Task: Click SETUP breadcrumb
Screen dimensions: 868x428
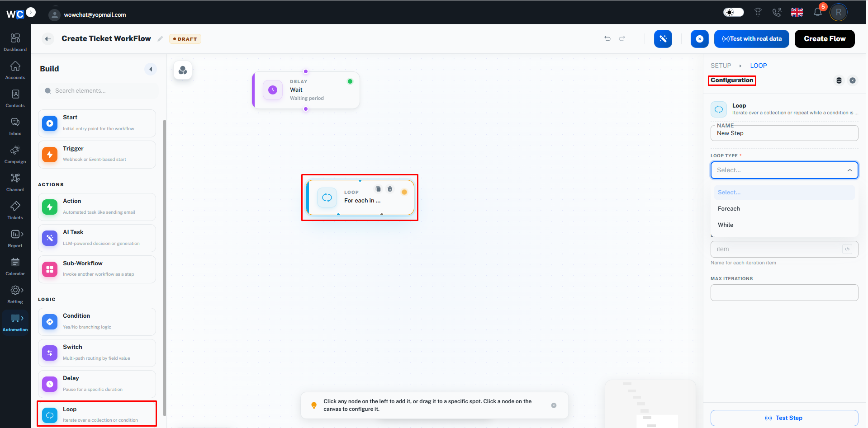Action: [x=721, y=66]
